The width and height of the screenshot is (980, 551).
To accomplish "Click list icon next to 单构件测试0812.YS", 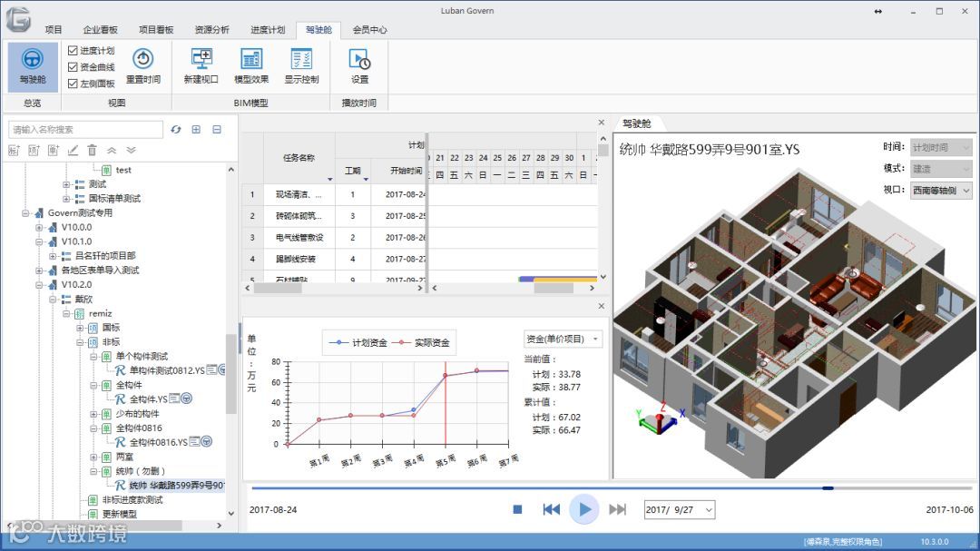I will pos(211,369).
